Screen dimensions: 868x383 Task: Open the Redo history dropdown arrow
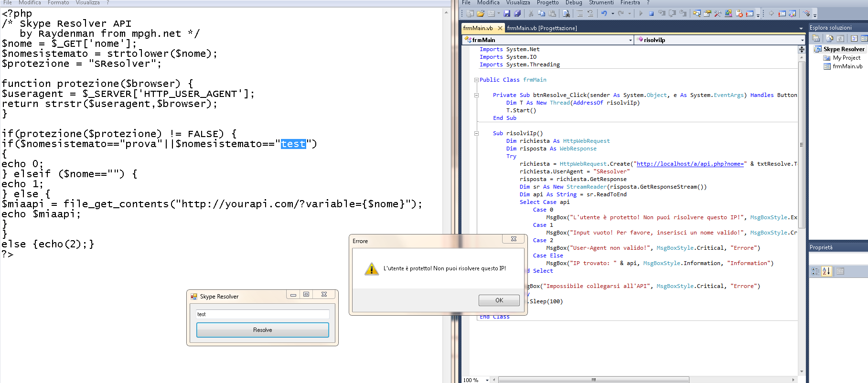(x=630, y=13)
